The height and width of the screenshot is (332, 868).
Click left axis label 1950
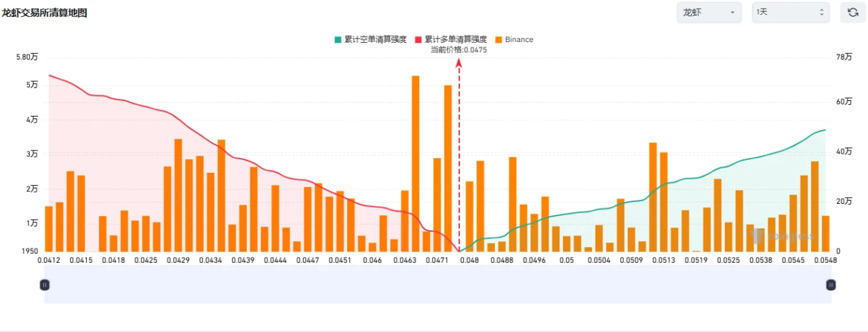(31, 251)
